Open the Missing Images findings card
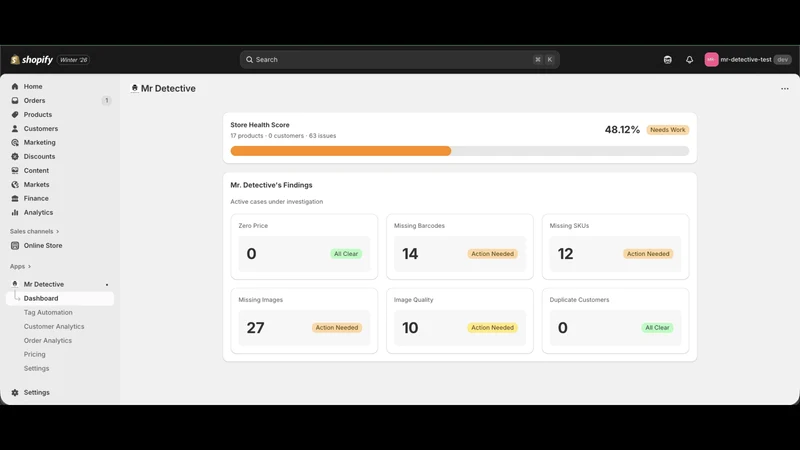The height and width of the screenshot is (450, 800). [x=304, y=321]
